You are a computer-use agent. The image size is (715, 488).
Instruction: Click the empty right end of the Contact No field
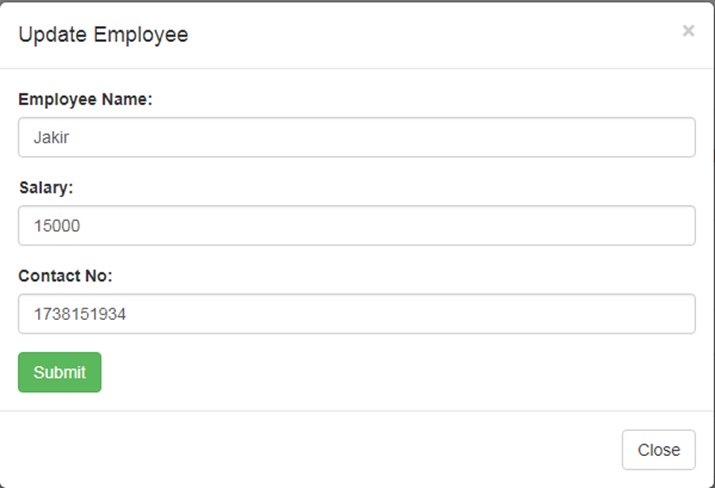(600, 314)
